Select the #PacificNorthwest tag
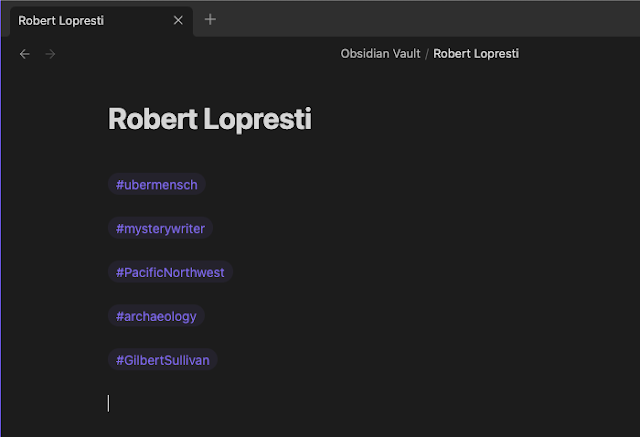 coord(170,272)
